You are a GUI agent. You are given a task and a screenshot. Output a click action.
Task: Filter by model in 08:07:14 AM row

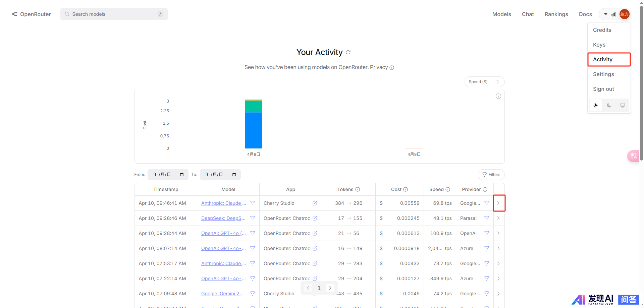click(253, 248)
